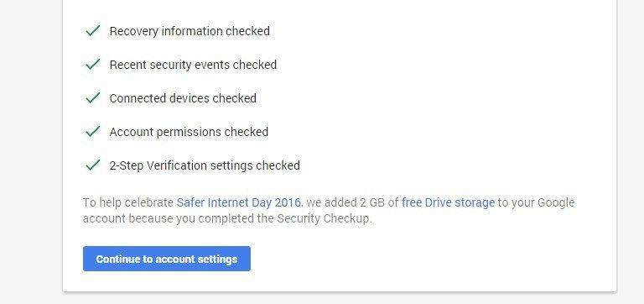Click the 'Connected devices checked' label
The height and width of the screenshot is (304, 644).
pyautogui.click(x=183, y=98)
